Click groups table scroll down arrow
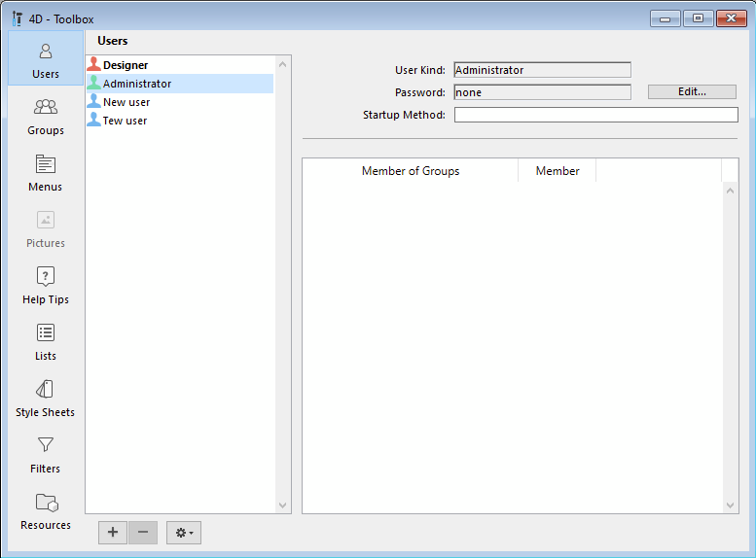Image resolution: width=756 pixels, height=558 pixels. 730,505
